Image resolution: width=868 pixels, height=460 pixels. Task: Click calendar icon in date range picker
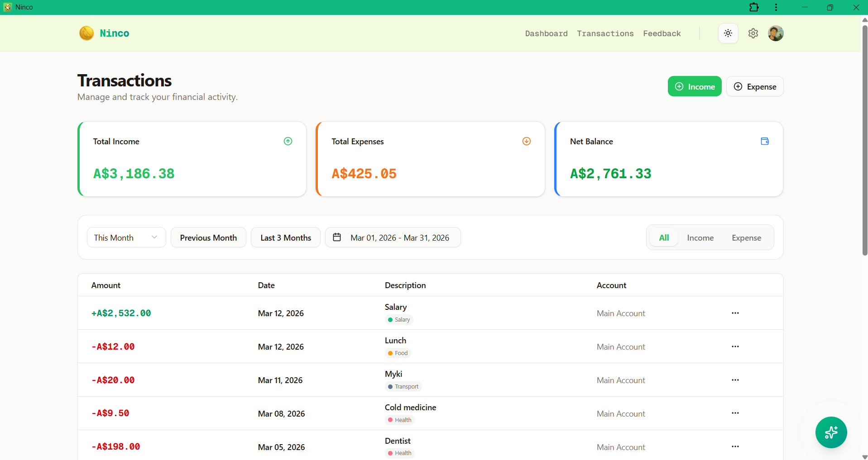coord(337,237)
